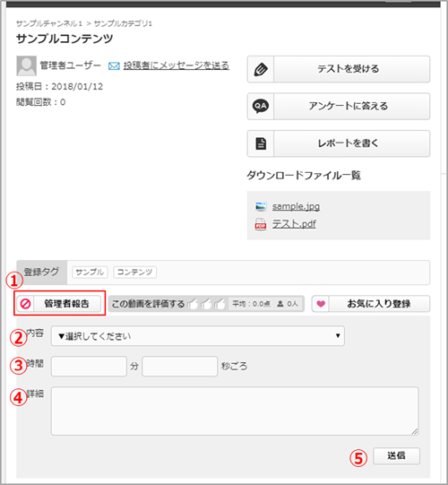Click the 登録タグ label
The height and width of the screenshot is (485, 448).
41,273
